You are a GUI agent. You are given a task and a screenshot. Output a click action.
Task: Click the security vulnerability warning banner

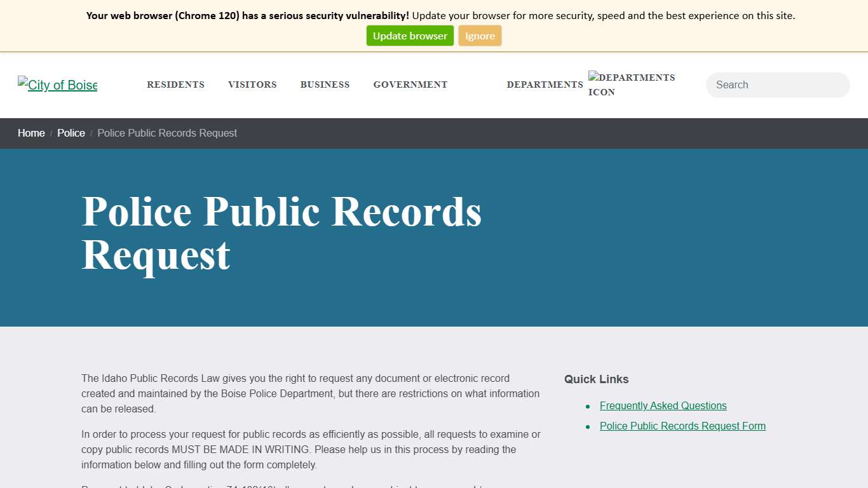coord(434,15)
